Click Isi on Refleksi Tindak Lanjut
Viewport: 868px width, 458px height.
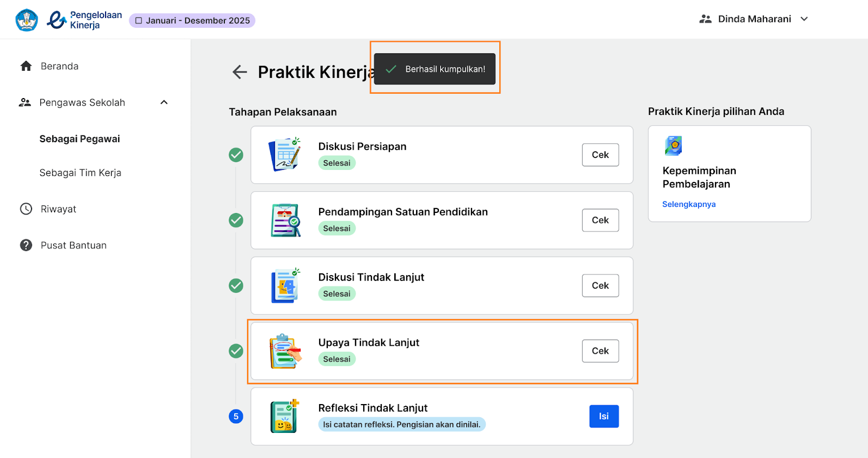(604, 416)
